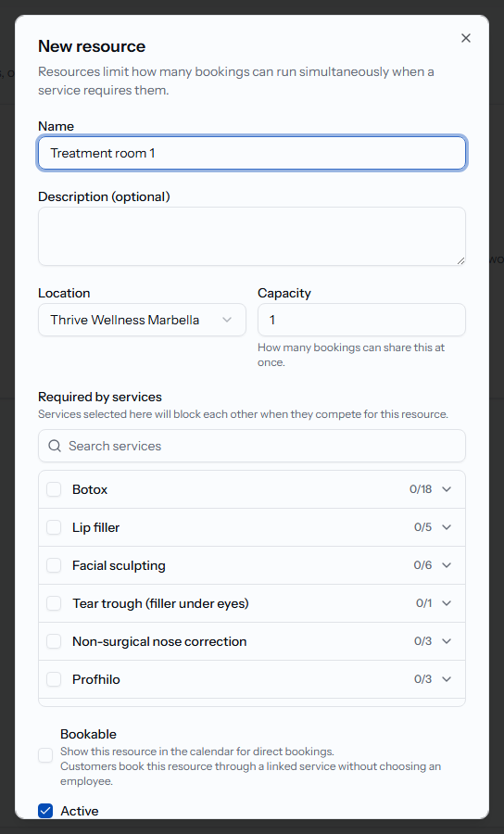Click the Name input field
504x834 pixels.
pyautogui.click(x=252, y=153)
